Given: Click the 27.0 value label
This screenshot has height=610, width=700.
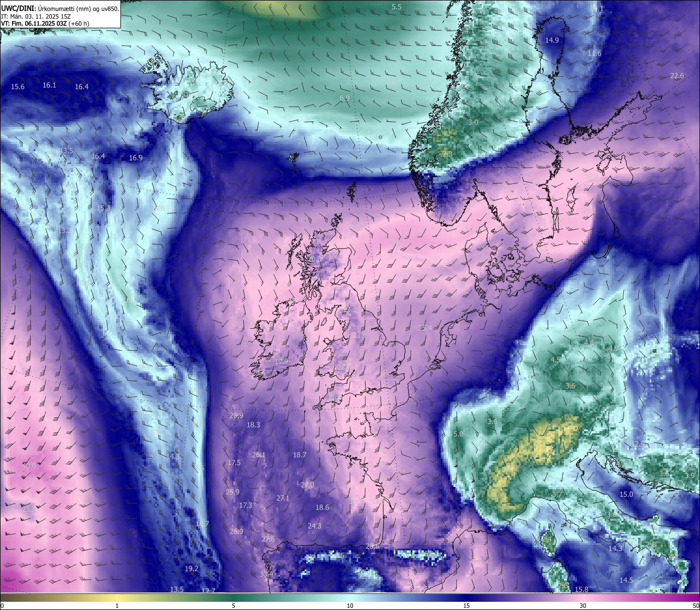Looking at the screenshot, I should click(x=307, y=485).
